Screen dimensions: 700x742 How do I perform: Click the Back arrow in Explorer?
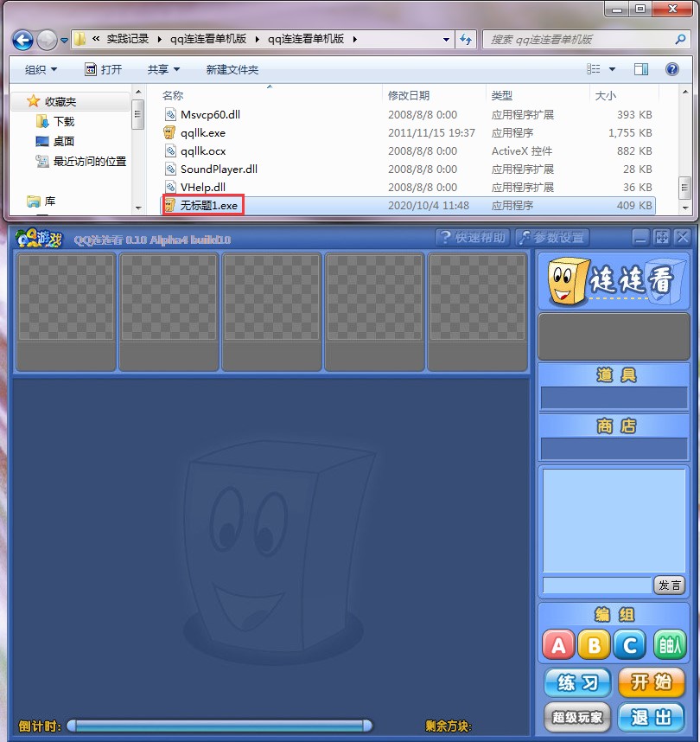pos(22,40)
